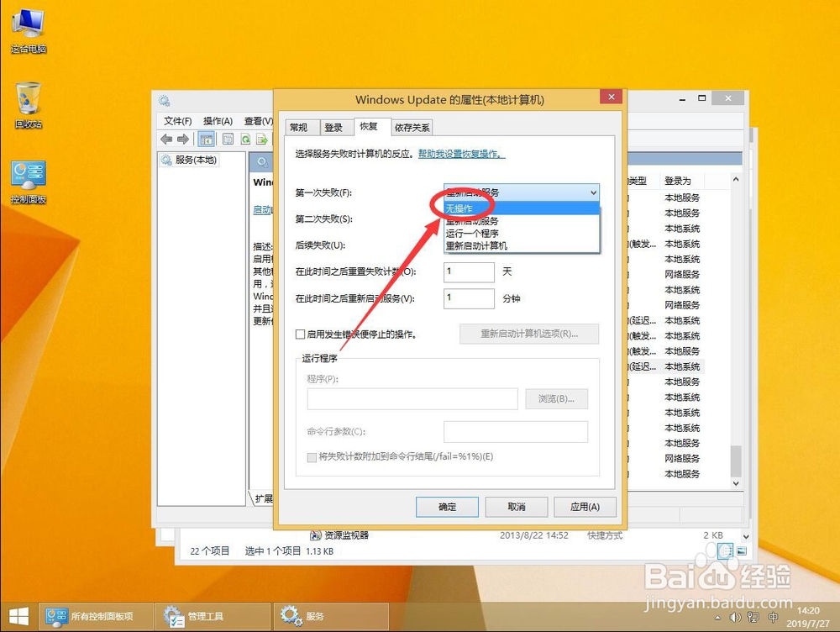This screenshot has height=632, width=840.
Task: Open the volume speaker tray icon
Action: pos(735,618)
